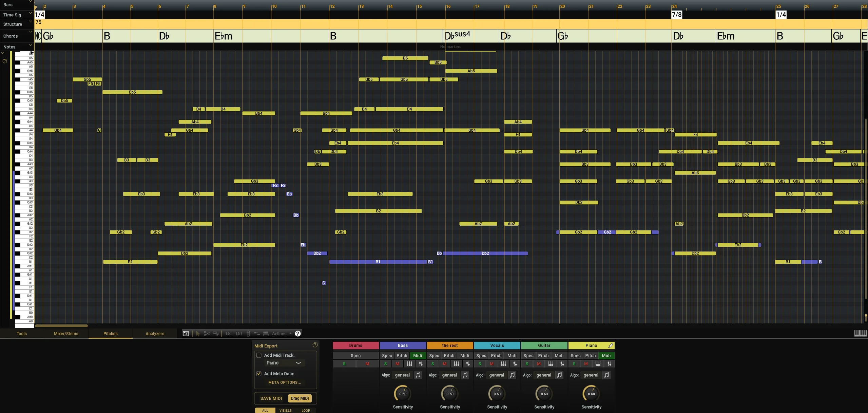Enable Midi view on Guitar track
The height and width of the screenshot is (413, 868).
[559, 356]
